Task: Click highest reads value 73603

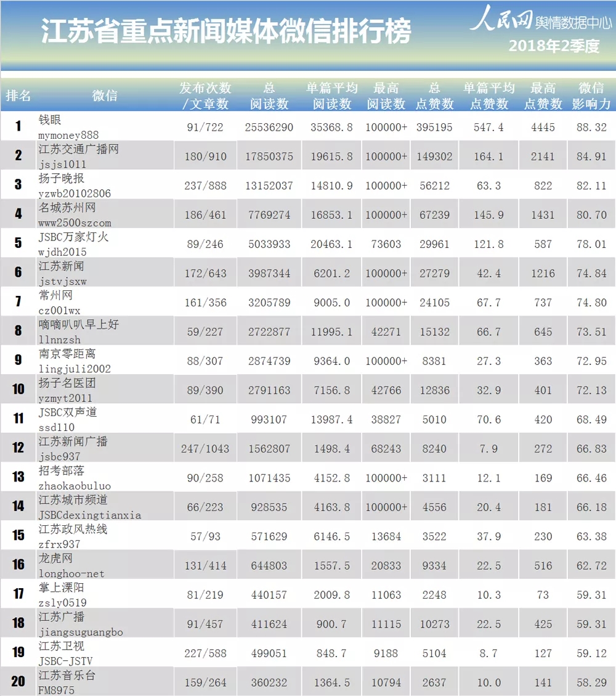Action: [x=386, y=245]
